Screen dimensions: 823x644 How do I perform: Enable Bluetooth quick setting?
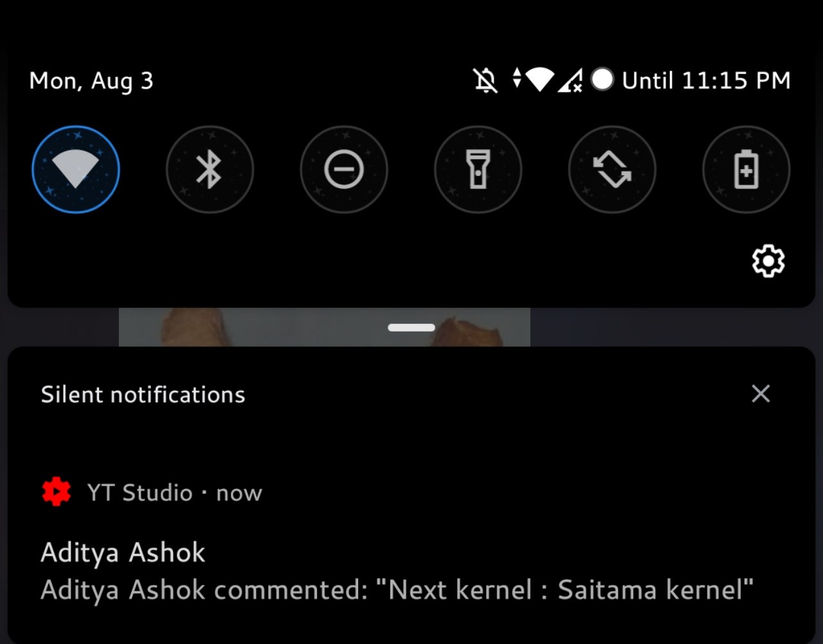210,170
